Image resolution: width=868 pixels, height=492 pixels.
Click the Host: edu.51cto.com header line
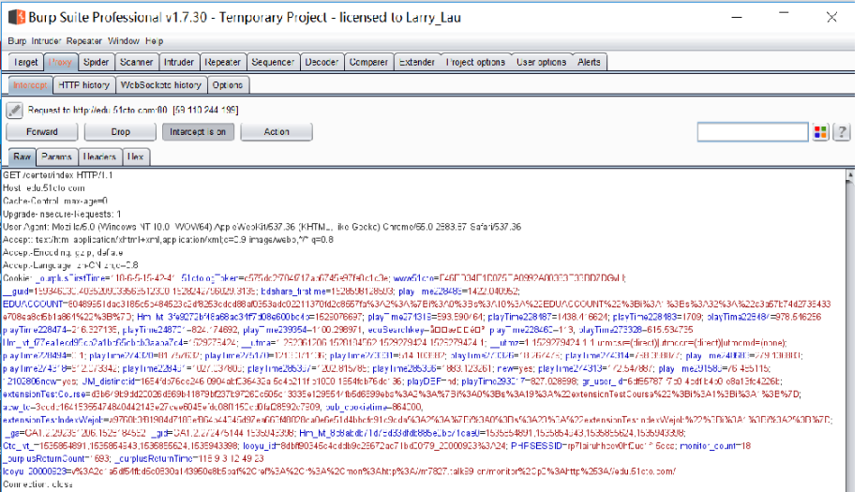coord(44,188)
